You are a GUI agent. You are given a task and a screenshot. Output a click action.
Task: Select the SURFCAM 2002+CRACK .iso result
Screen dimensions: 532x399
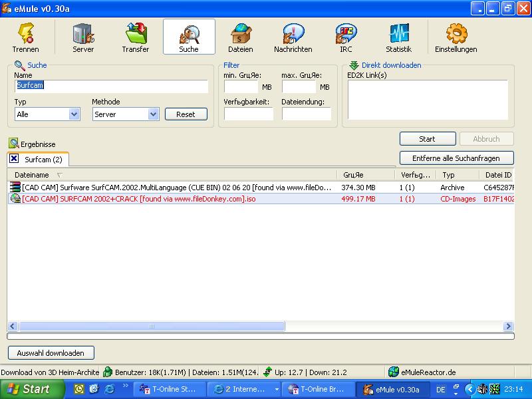[x=261, y=199]
